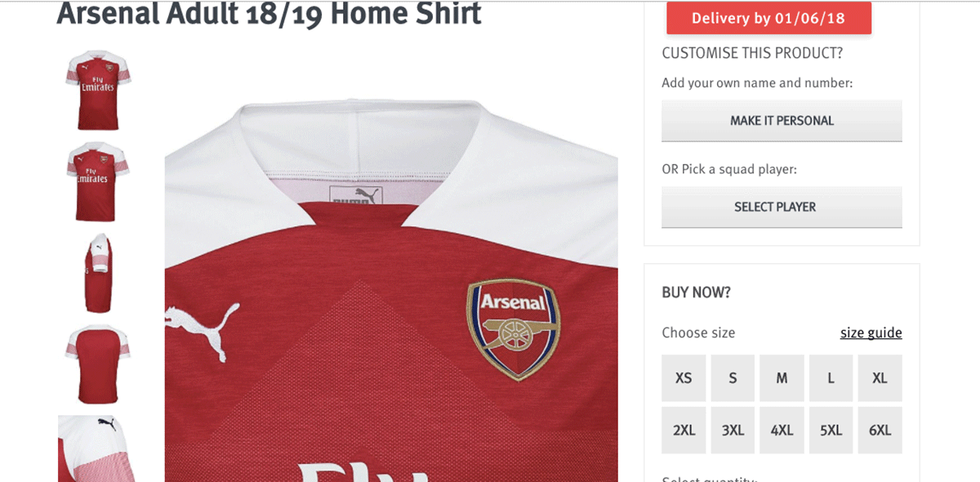
Task: Choose size XS
Action: click(x=684, y=378)
